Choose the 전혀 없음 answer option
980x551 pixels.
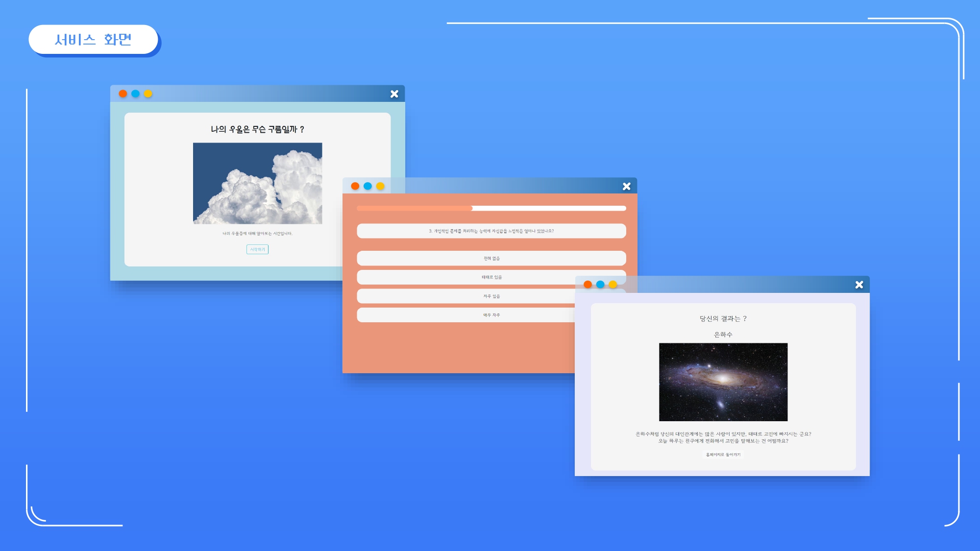point(491,258)
